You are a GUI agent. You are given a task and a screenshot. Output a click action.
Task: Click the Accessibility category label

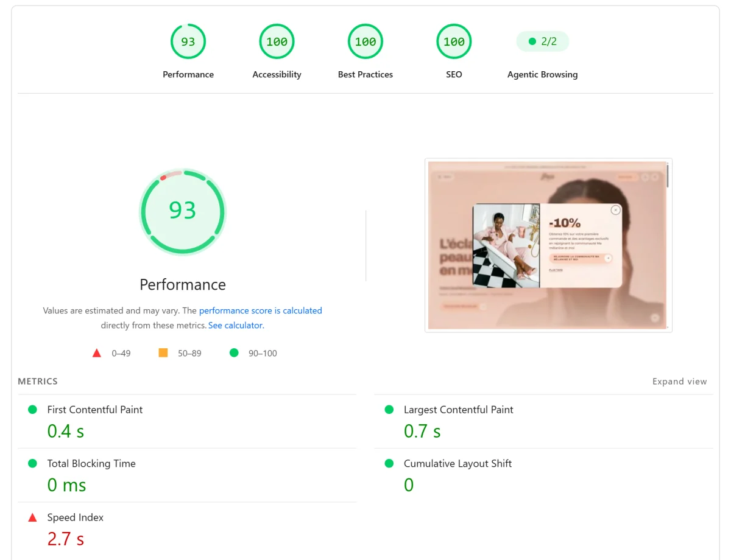(x=277, y=74)
